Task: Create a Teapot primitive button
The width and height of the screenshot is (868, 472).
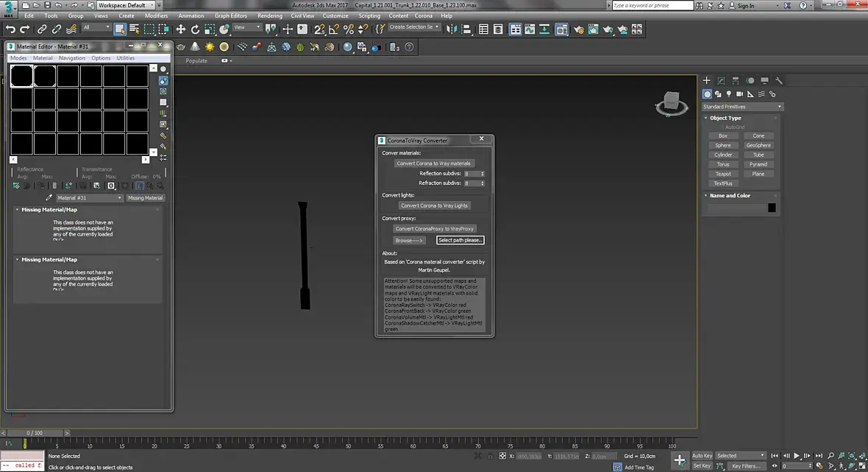Action: (x=722, y=174)
